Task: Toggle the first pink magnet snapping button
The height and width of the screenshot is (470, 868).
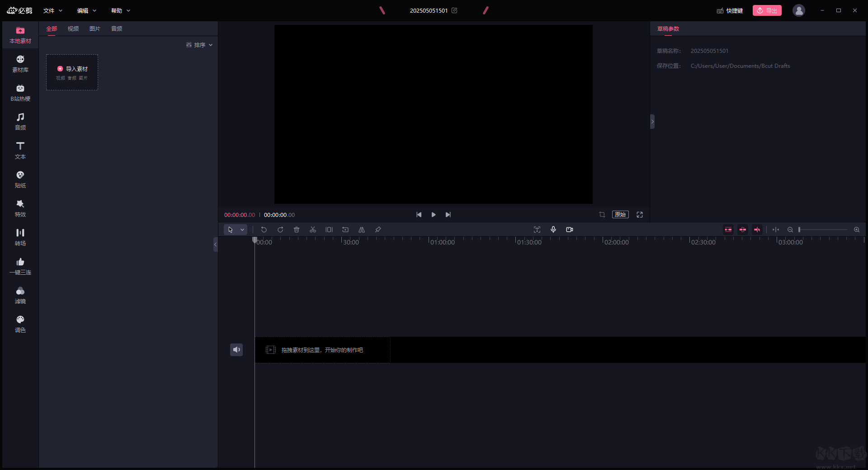Action: pyautogui.click(x=728, y=230)
